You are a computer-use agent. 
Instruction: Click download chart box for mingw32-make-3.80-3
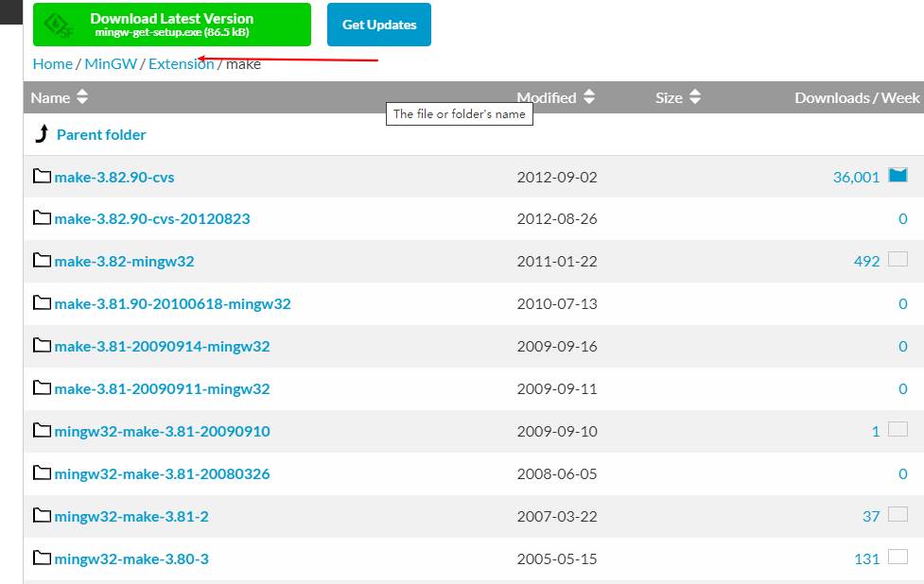[898, 557]
